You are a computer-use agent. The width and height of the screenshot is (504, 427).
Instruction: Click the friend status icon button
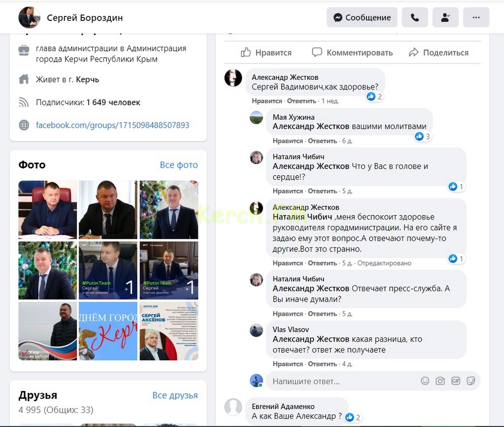tap(445, 17)
